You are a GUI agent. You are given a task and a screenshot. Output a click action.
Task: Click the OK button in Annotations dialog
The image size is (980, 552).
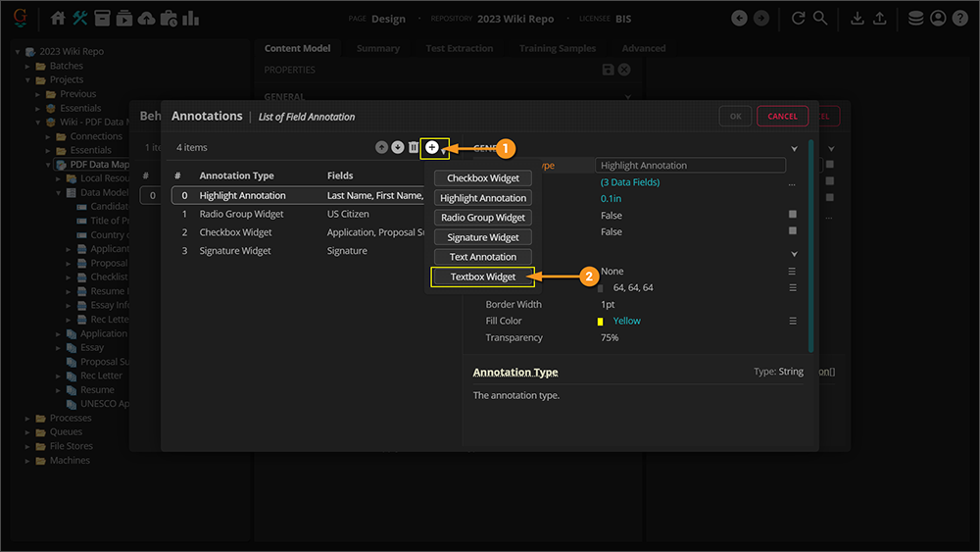coord(735,116)
